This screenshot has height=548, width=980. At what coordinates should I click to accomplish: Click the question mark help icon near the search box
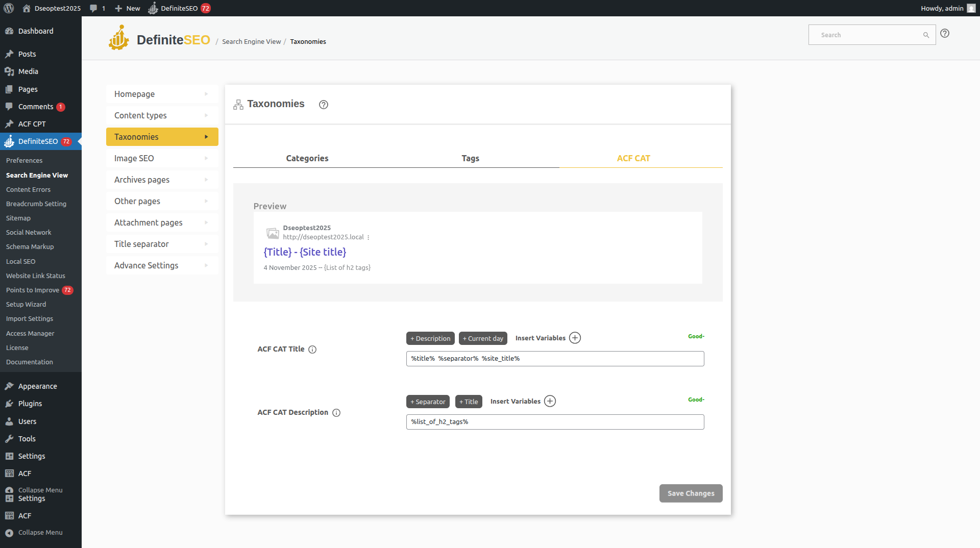pos(945,34)
